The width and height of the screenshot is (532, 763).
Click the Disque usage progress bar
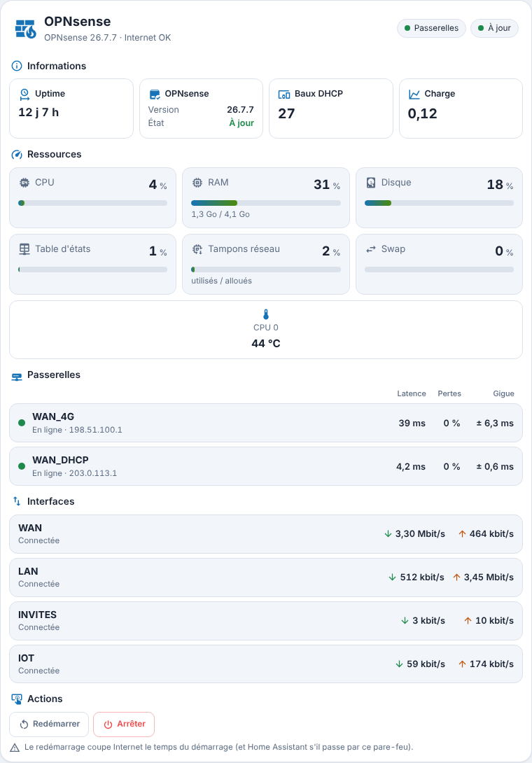pos(439,203)
